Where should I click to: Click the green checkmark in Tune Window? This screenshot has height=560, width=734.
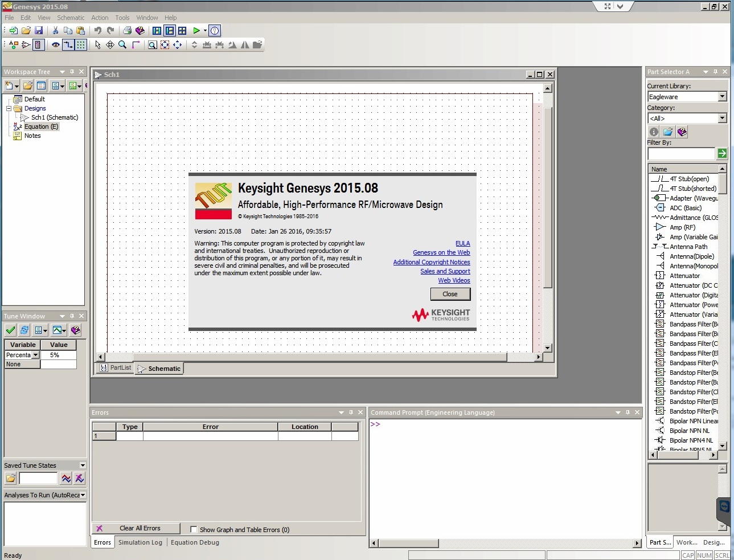[10, 330]
